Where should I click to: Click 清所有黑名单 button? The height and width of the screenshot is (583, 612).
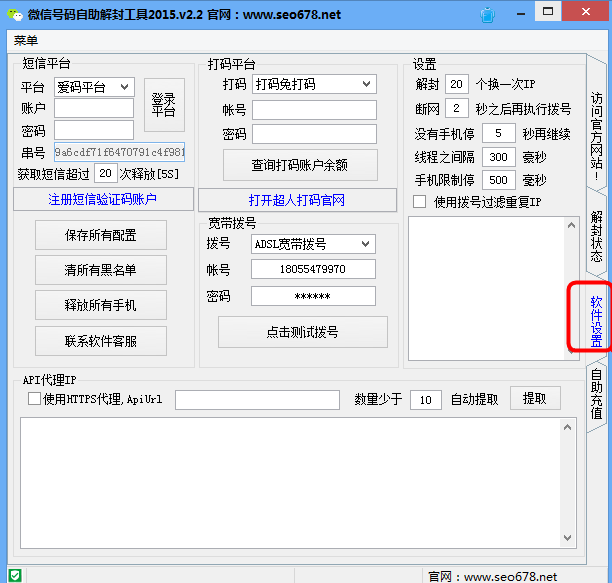[x=101, y=270]
